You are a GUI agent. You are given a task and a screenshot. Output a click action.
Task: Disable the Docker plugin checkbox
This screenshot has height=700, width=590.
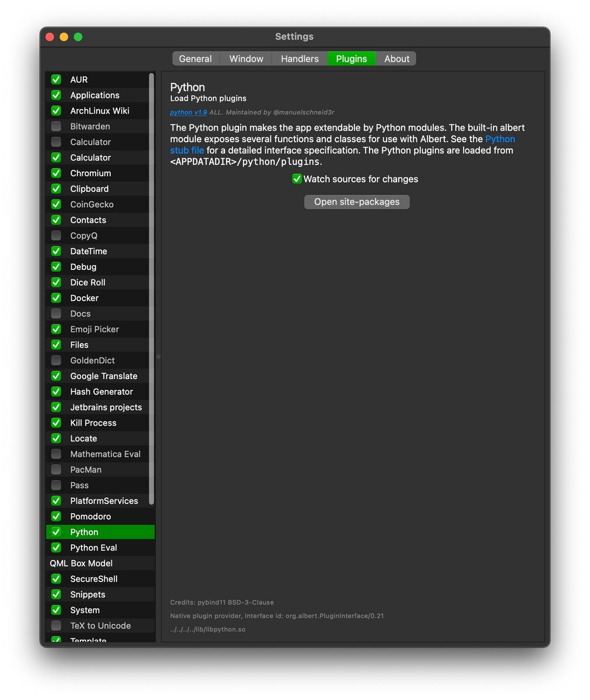[57, 298]
